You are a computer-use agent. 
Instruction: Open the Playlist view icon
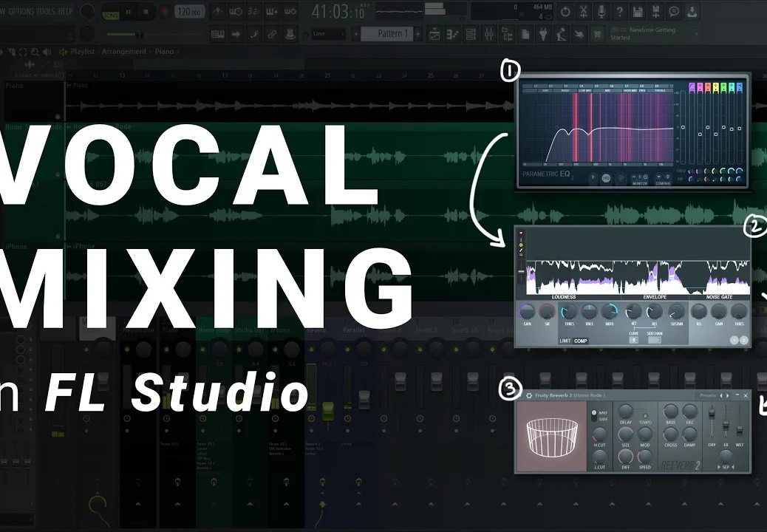(x=434, y=34)
